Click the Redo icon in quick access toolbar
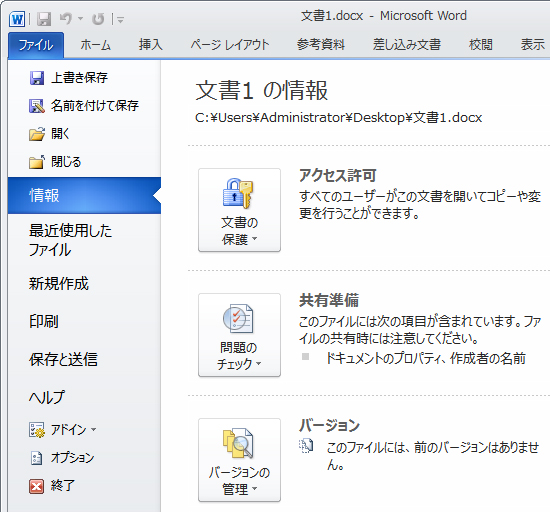Viewport: 550px width, 512px height. coord(98,19)
